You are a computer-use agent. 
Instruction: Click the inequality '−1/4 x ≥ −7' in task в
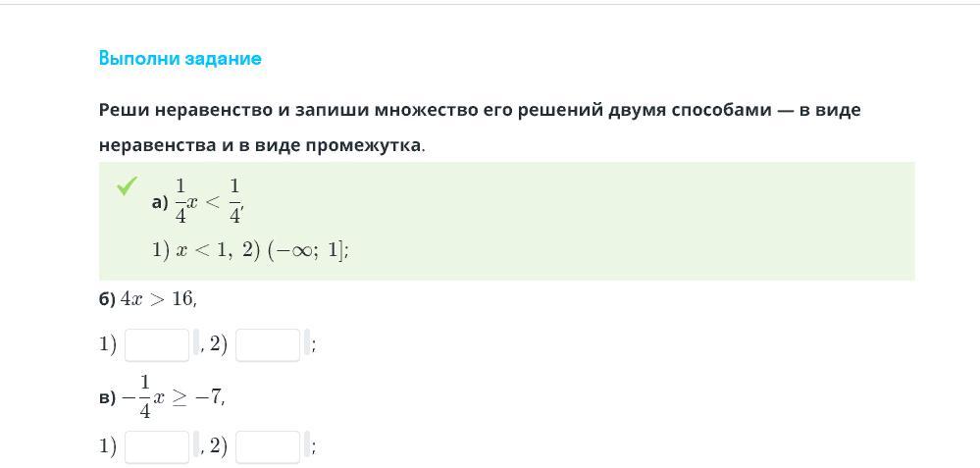click(x=172, y=397)
